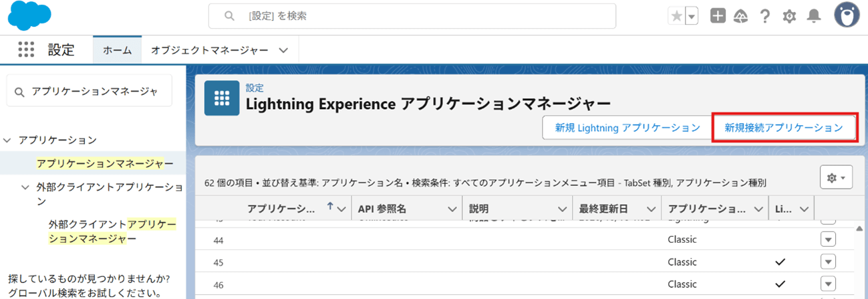Collapse the 外部クライアントアプリケーション tree node
The height and width of the screenshot is (299, 868).
(25, 188)
